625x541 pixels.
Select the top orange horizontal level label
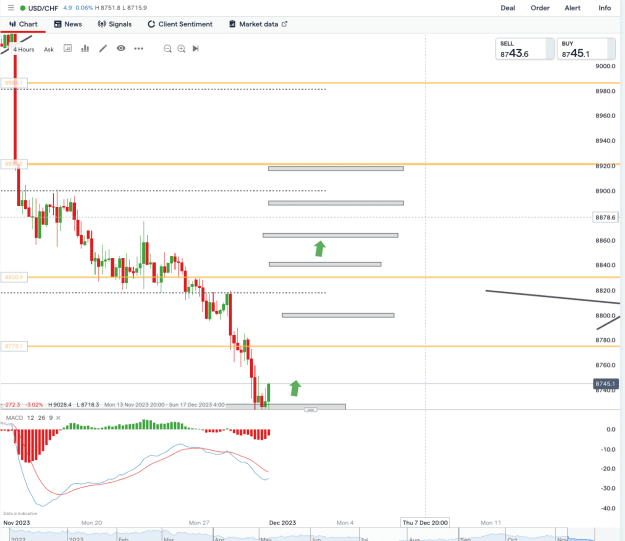(14, 83)
